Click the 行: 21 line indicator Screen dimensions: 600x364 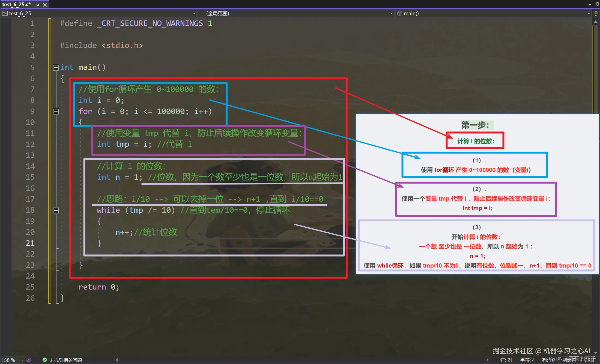506,360
